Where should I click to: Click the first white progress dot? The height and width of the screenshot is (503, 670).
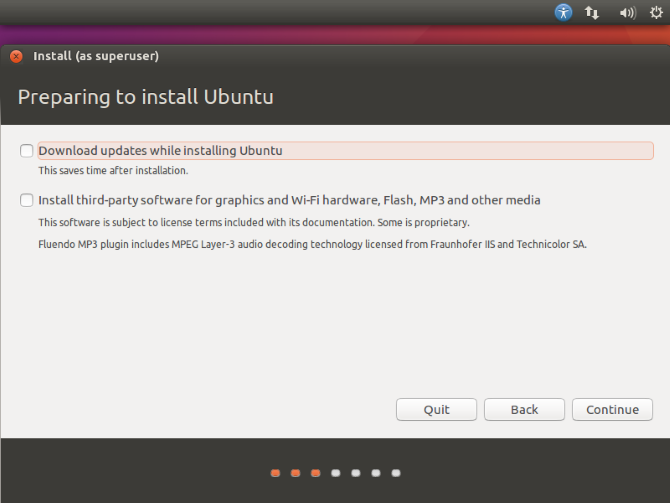(336, 472)
